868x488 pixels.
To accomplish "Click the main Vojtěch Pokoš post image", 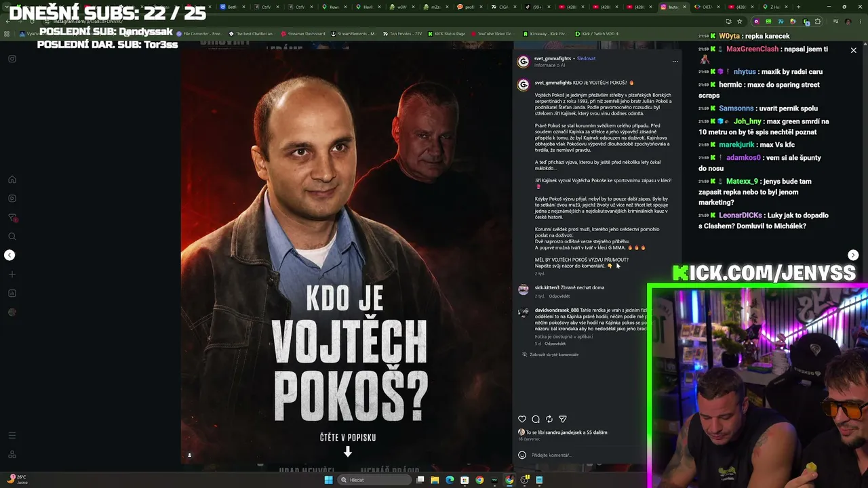I will click(347, 256).
